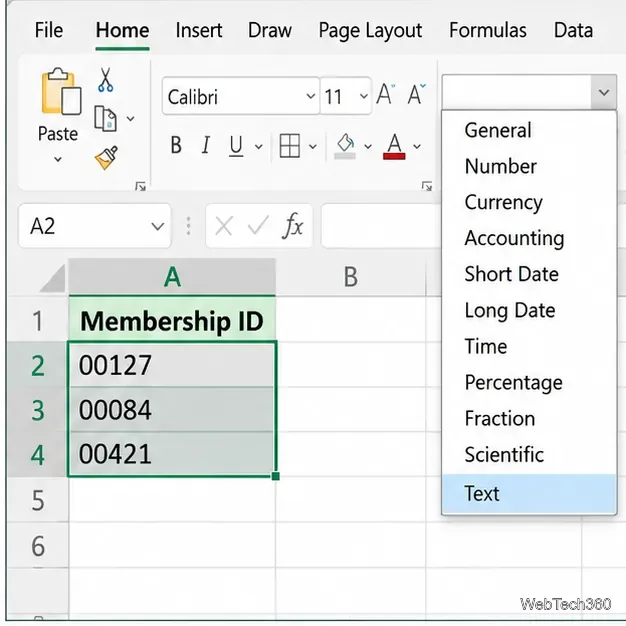Switch to the Data tab
The height and width of the screenshot is (626, 626).
(x=573, y=30)
